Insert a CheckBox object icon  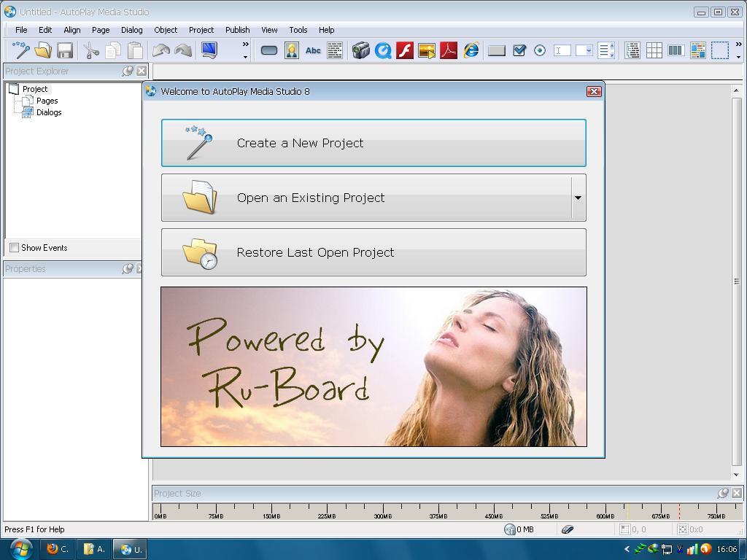click(519, 50)
